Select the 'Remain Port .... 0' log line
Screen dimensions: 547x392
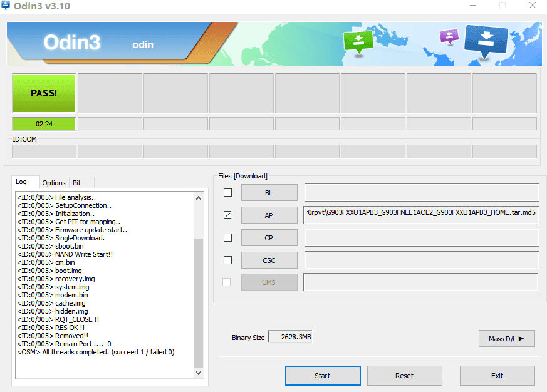[64, 344]
